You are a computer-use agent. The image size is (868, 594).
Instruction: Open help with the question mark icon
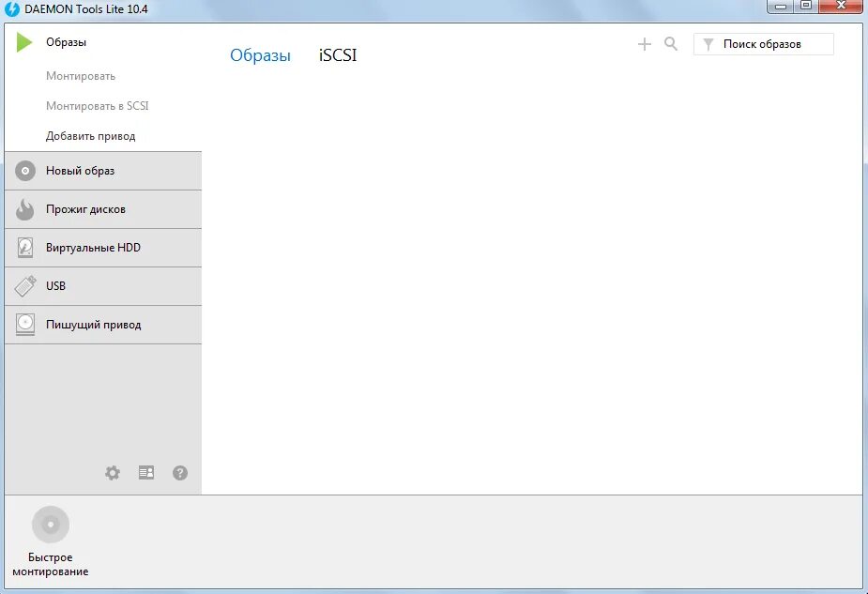pos(180,473)
